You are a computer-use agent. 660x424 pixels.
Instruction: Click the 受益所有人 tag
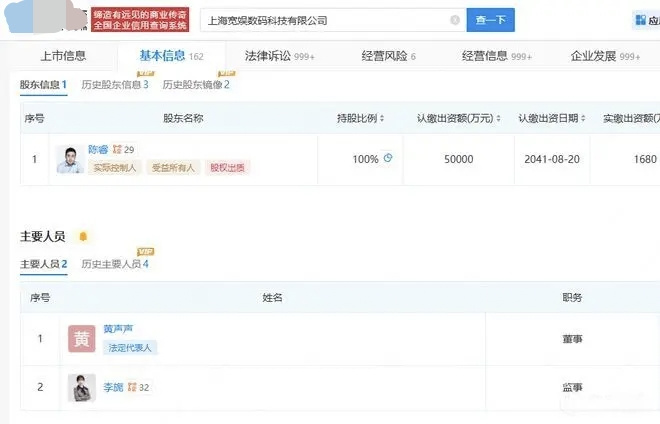coord(173,168)
